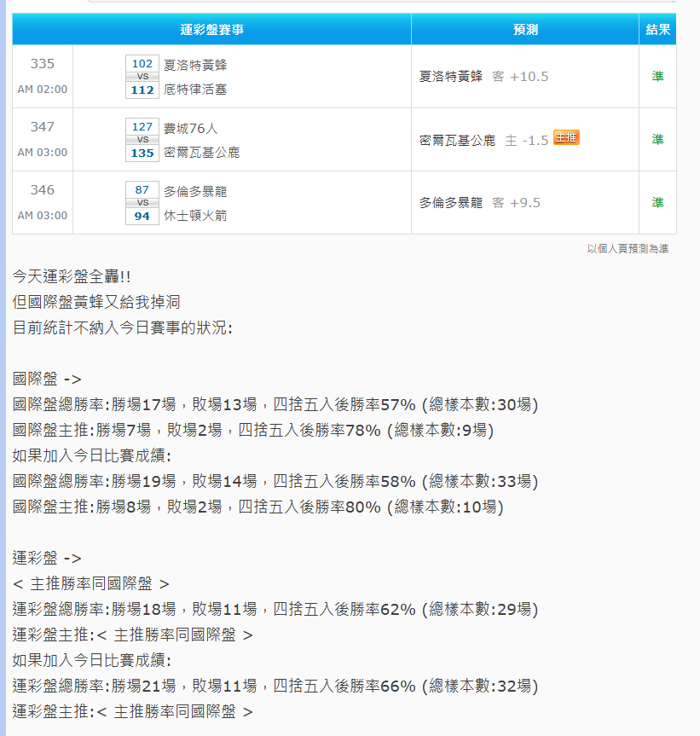This screenshot has height=736, width=700.
Task: Open the 休士頓火箭 team link
Action: point(195,216)
